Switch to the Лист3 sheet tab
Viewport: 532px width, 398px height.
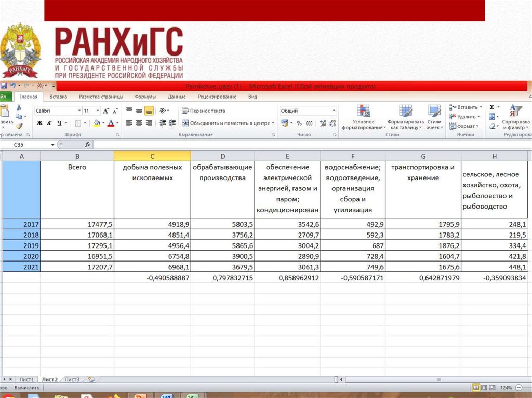(x=72, y=379)
